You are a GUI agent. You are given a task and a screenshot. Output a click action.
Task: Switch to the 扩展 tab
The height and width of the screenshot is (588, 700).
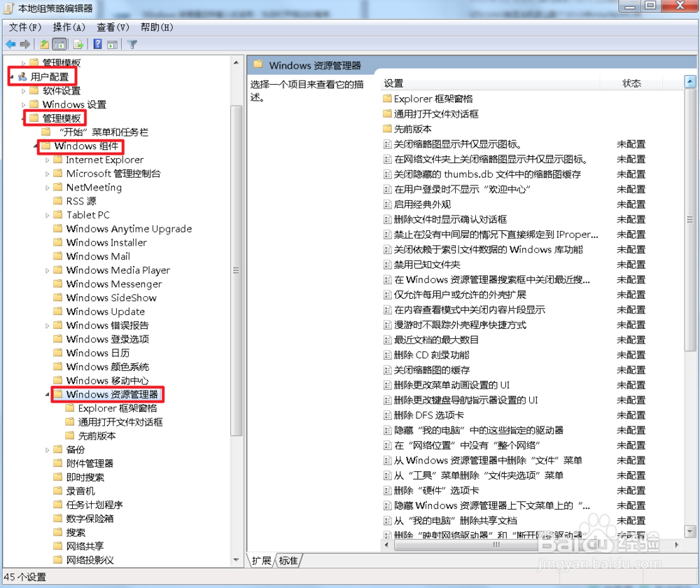pos(262,561)
